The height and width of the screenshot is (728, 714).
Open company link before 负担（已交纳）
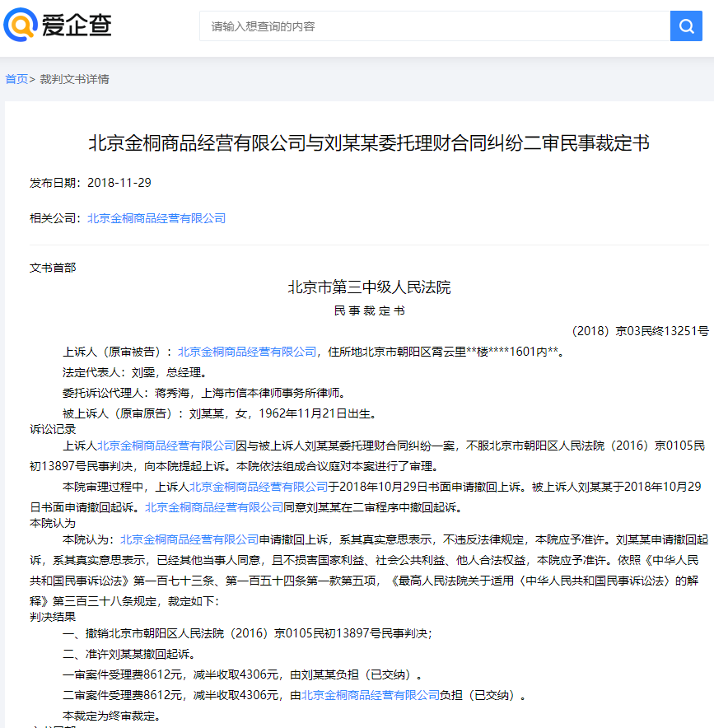click(371, 695)
